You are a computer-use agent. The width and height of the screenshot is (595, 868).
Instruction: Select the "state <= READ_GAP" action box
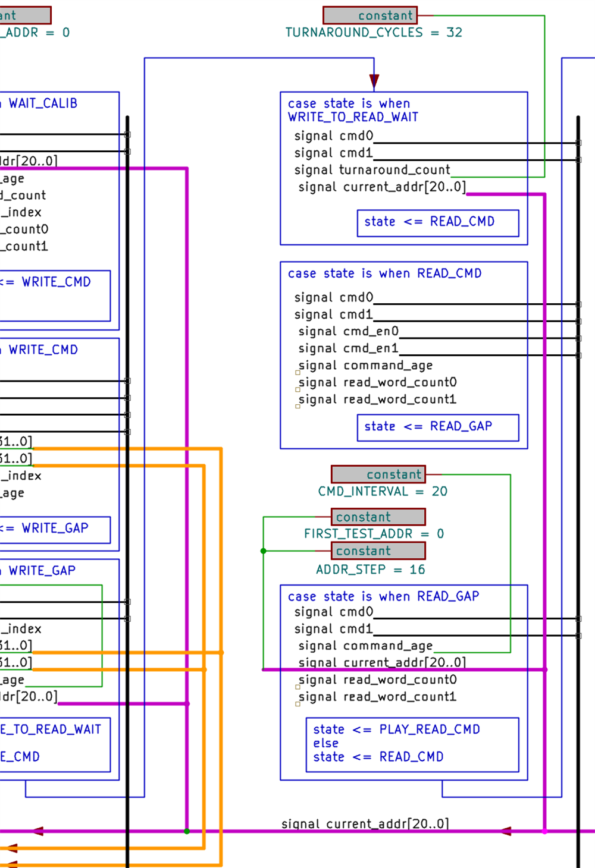click(438, 427)
